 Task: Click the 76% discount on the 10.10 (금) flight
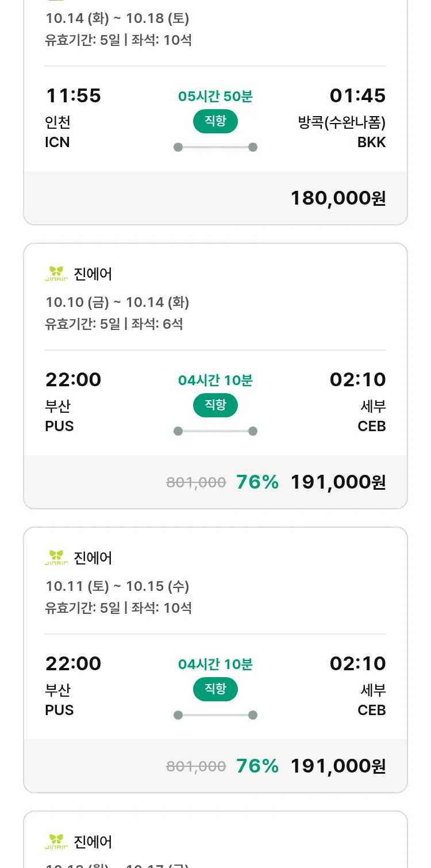(x=257, y=482)
